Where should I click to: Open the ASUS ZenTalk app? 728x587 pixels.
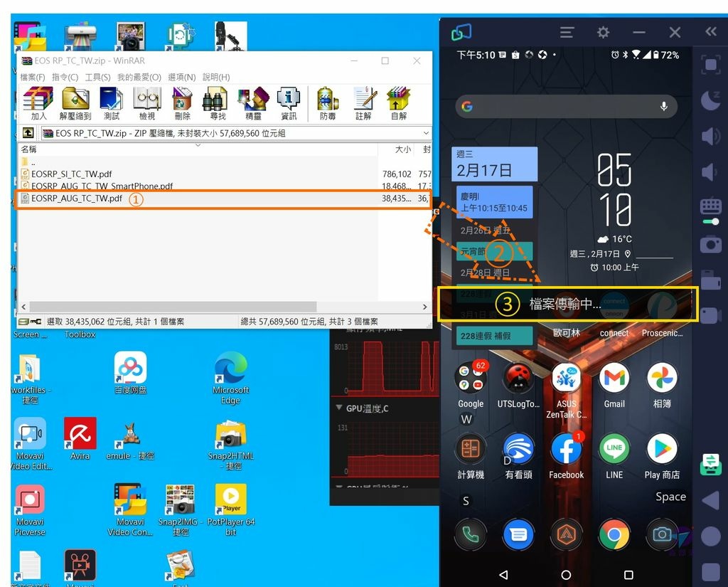567,379
